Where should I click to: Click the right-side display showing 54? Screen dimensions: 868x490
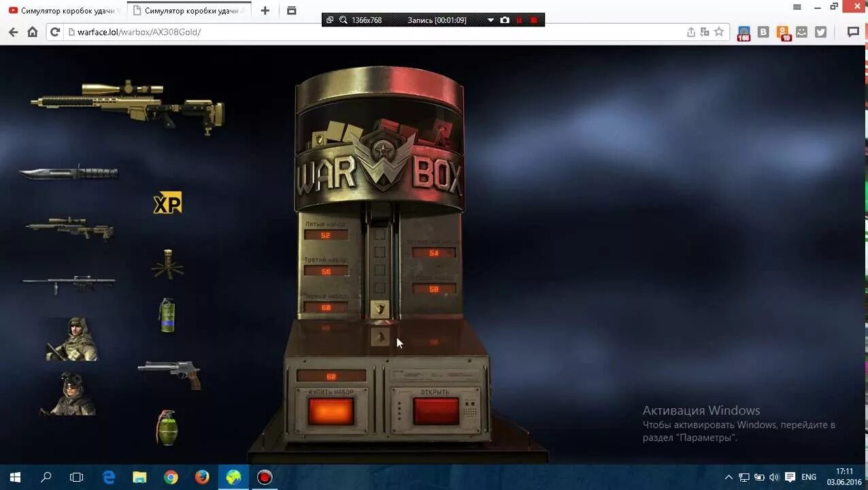tap(433, 252)
